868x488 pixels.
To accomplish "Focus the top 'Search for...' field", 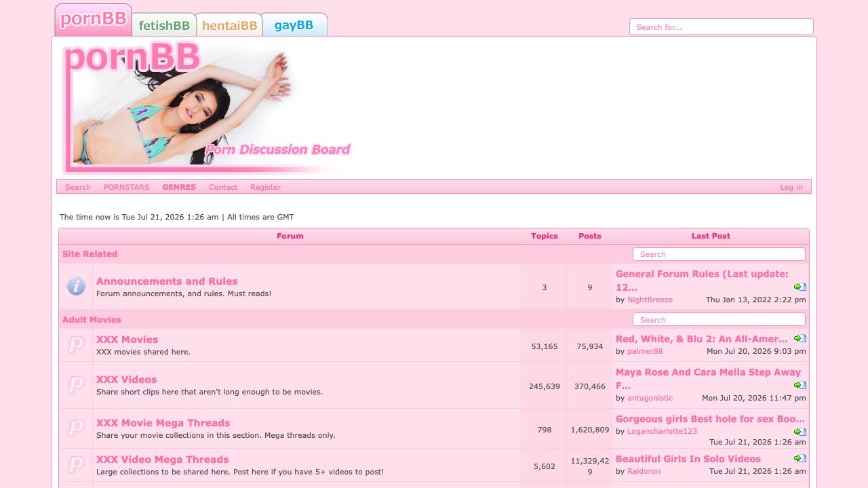I will point(722,27).
